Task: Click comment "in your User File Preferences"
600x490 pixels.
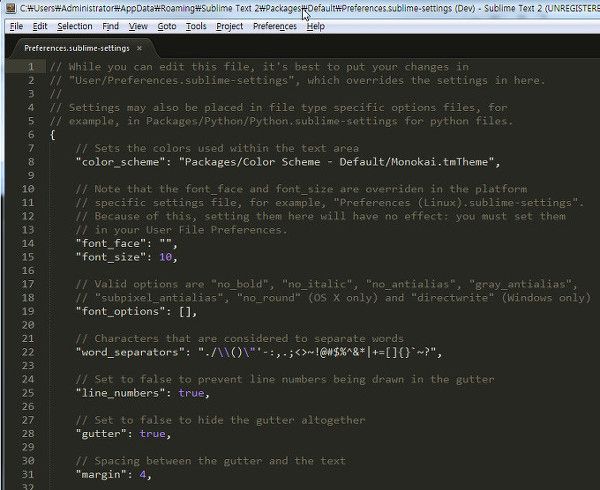Action: (181, 230)
